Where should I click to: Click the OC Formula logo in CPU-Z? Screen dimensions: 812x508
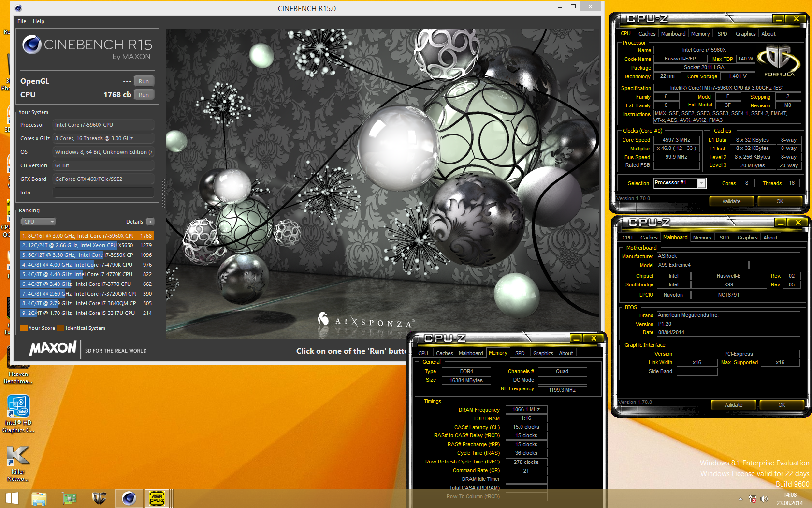click(x=779, y=60)
